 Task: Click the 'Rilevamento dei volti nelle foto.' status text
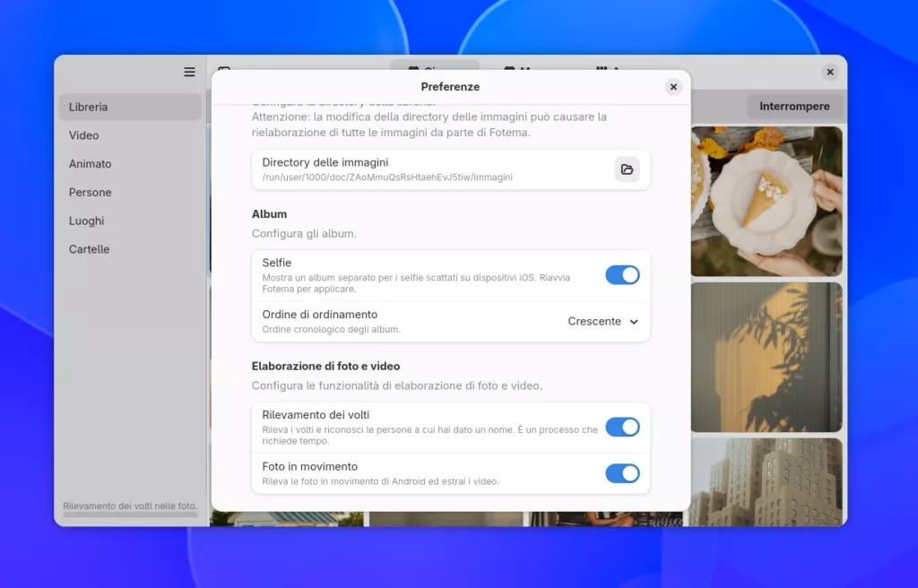click(x=130, y=506)
